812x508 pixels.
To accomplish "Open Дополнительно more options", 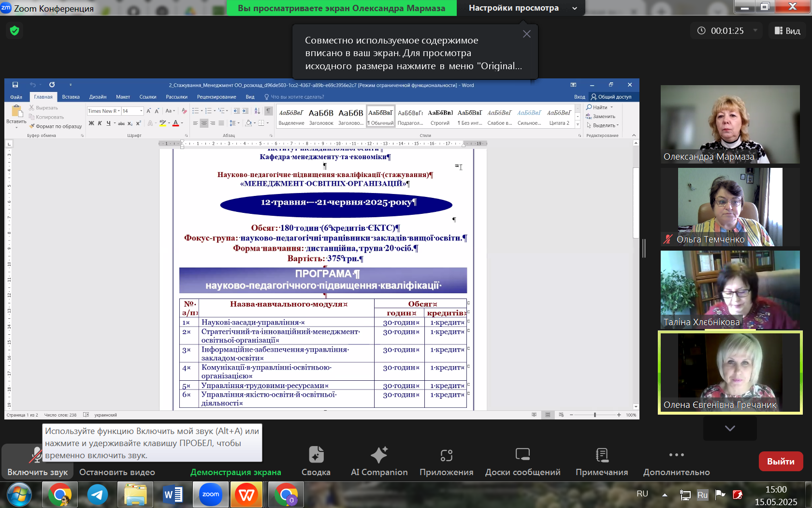I will coord(676,461).
